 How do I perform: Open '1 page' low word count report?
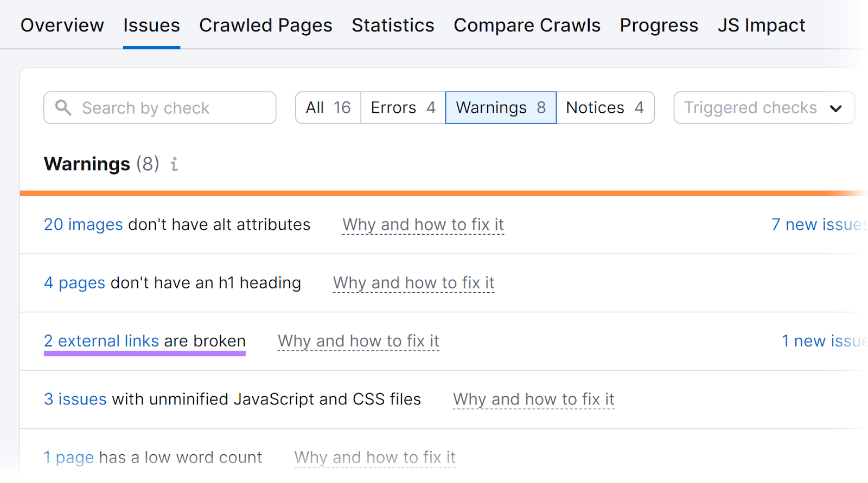(x=68, y=457)
